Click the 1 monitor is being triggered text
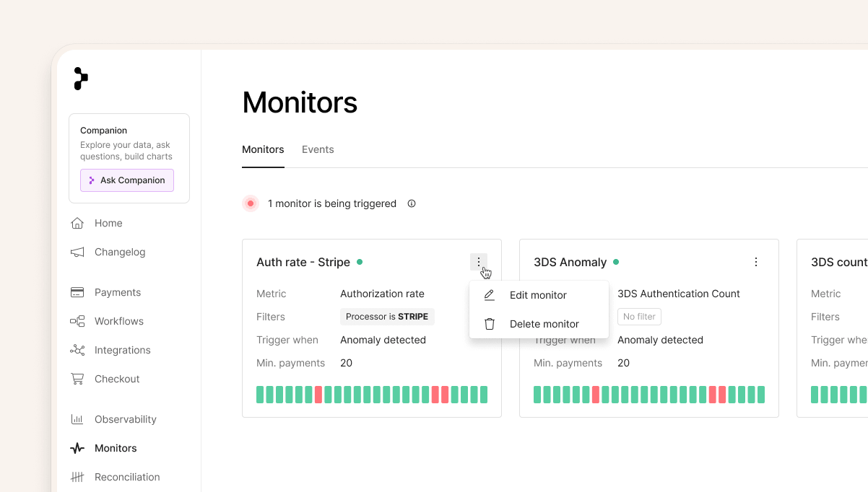Image resolution: width=868 pixels, height=492 pixels. [x=332, y=203]
